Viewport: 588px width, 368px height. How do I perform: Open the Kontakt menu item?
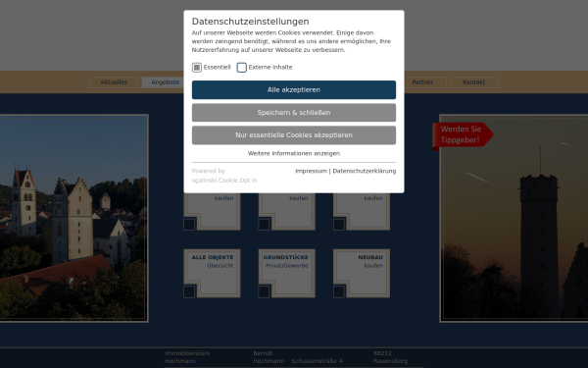(x=474, y=82)
